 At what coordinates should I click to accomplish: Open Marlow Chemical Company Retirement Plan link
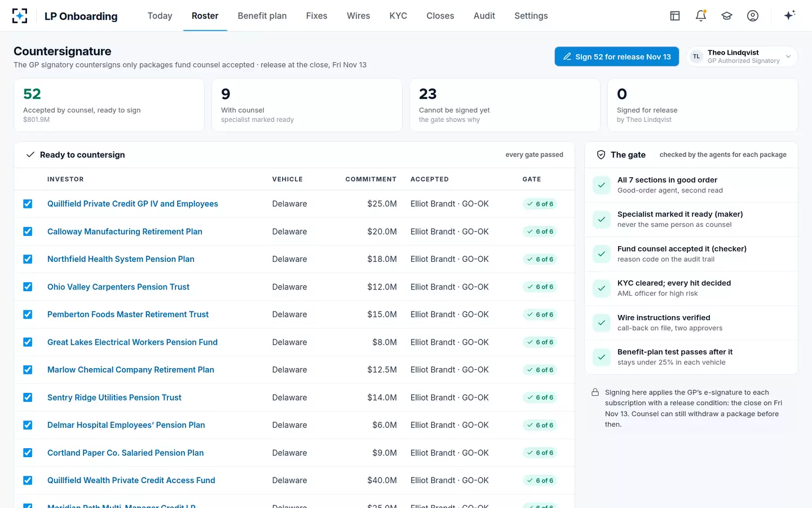coord(131,370)
